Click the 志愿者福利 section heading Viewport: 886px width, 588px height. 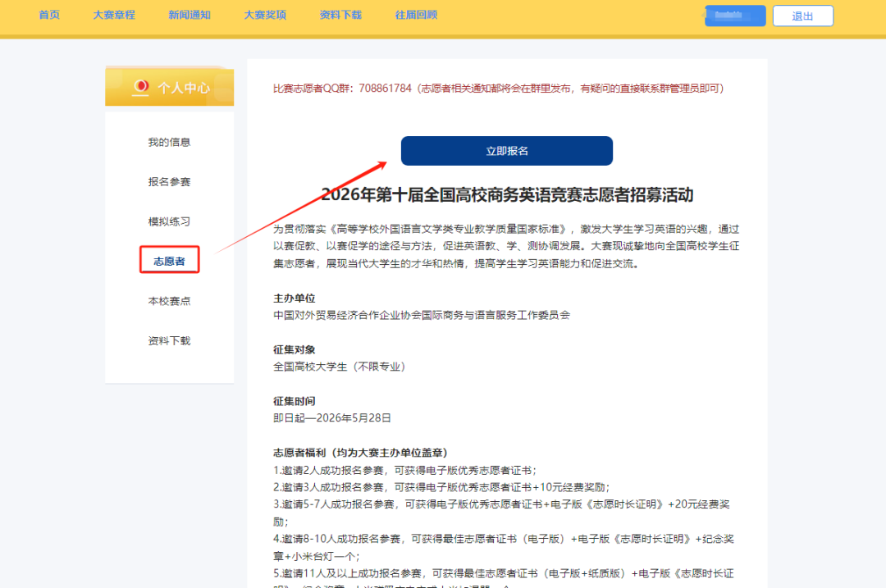[359, 452]
